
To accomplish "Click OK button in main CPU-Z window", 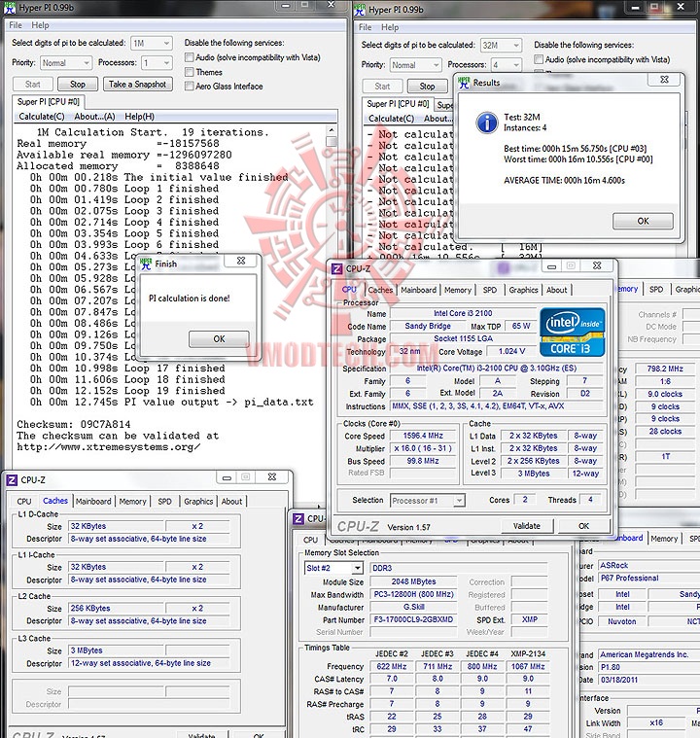I will [583, 526].
